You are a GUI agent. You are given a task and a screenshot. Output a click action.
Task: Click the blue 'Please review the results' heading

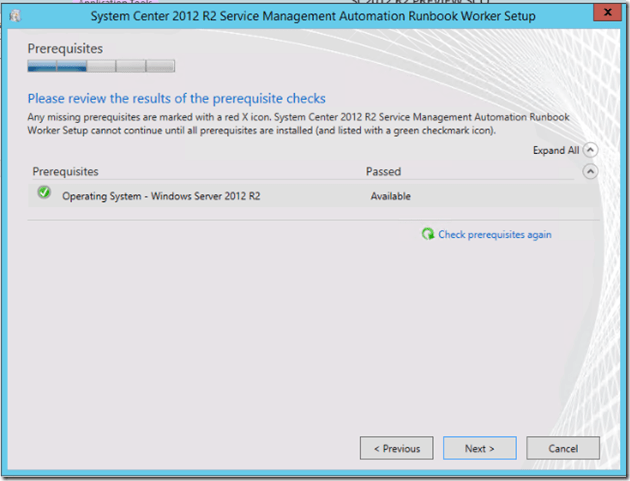click(x=176, y=99)
